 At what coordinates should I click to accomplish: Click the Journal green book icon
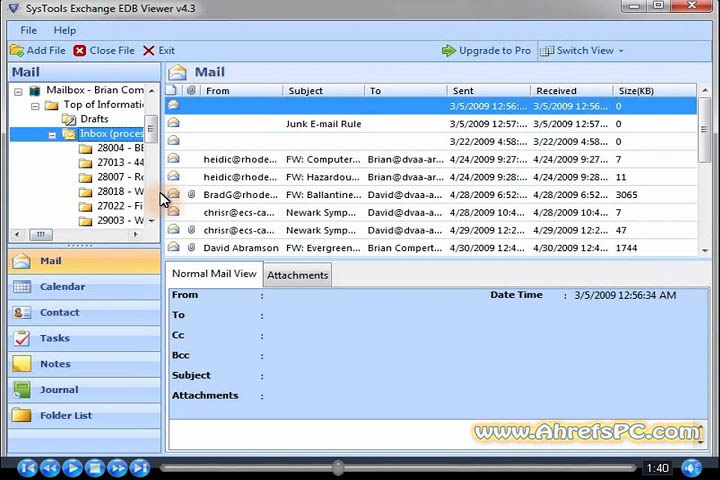22,390
